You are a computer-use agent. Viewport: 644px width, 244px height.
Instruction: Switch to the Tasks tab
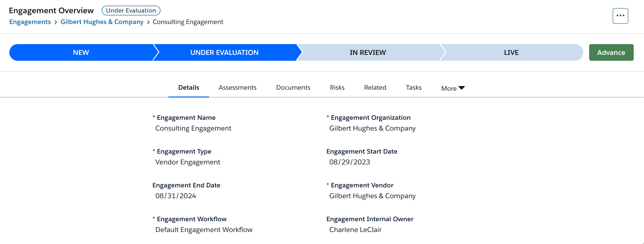[x=413, y=87]
